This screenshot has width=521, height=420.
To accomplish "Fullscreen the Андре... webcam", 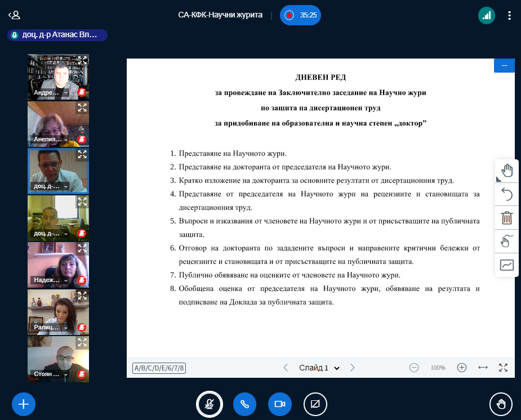I will click(82, 60).
